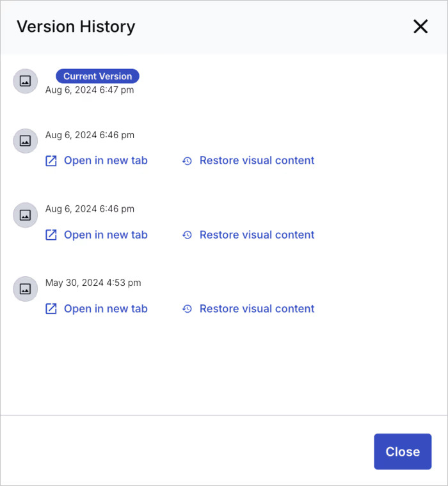Screen dimensions: 448x486
Task: Click the restore clock icon for the first 6:46 pm version
Action: click(x=187, y=161)
